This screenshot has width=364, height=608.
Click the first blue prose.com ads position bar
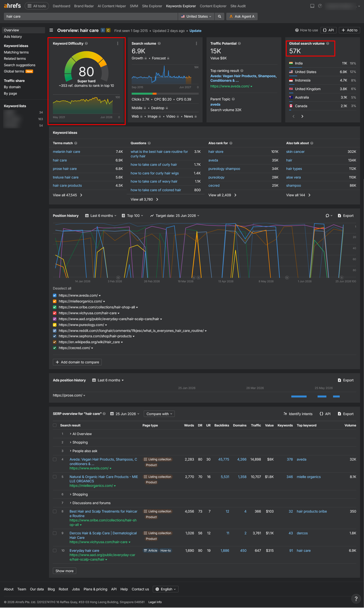pyautogui.click(x=299, y=396)
